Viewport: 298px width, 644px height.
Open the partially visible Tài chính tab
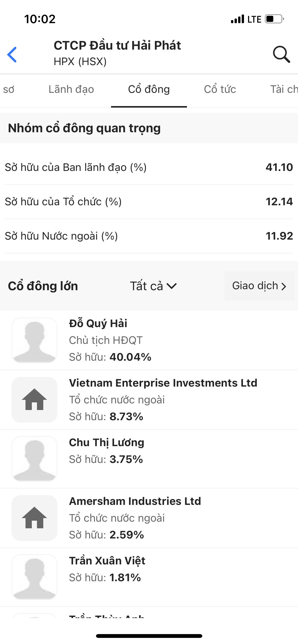[284, 90]
